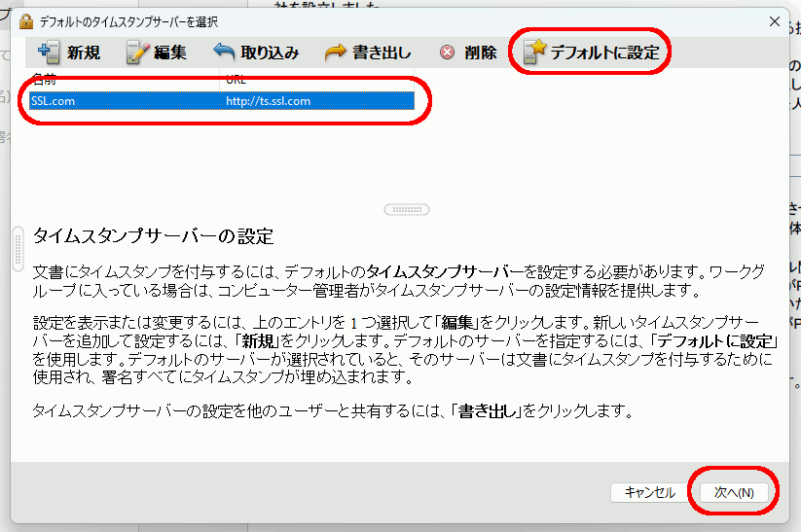The height and width of the screenshot is (532, 801).
Task: Click the 取り込み (Import) arrow icon
Action: (x=224, y=52)
